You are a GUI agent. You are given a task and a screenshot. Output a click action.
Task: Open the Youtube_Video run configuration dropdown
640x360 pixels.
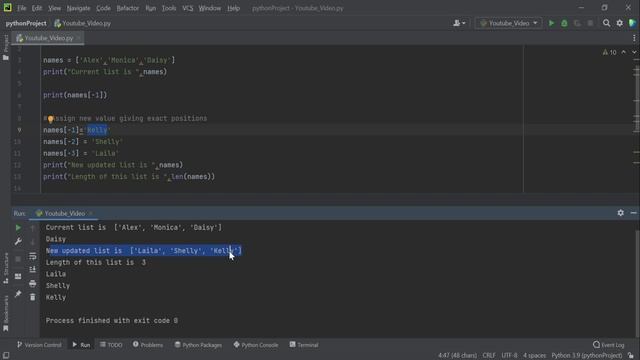tap(509, 23)
